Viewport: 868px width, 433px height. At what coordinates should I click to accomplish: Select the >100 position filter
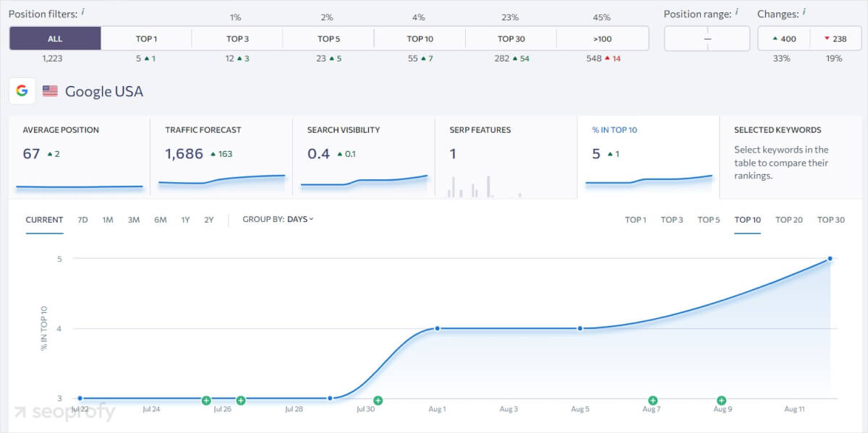click(603, 38)
